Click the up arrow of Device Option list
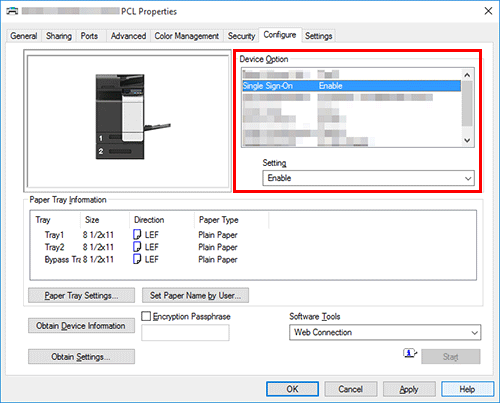The width and height of the screenshot is (500, 403). [x=467, y=75]
